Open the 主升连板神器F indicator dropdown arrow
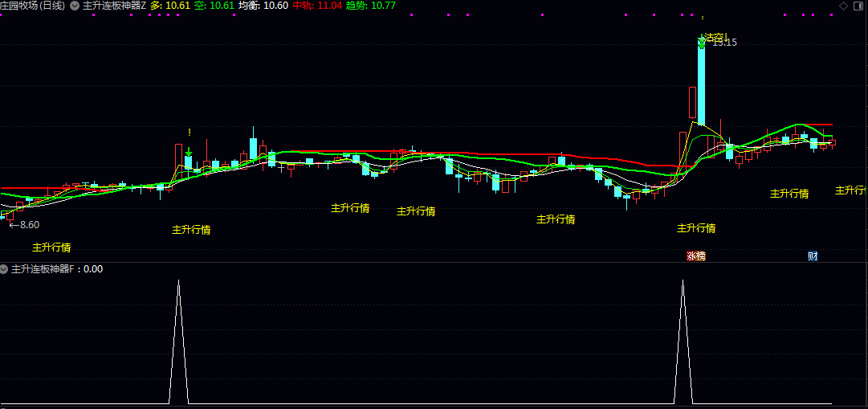The height and width of the screenshot is (409, 868). [x=4, y=269]
